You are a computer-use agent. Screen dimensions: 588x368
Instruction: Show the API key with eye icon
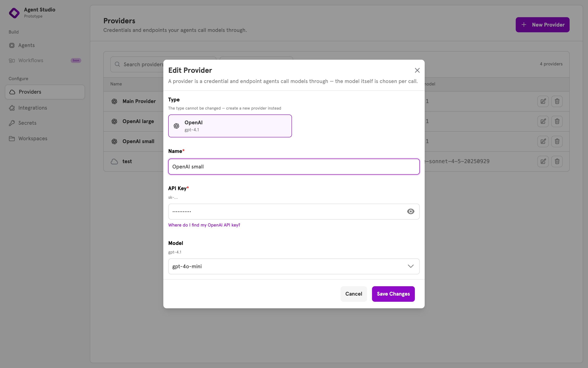tap(411, 212)
